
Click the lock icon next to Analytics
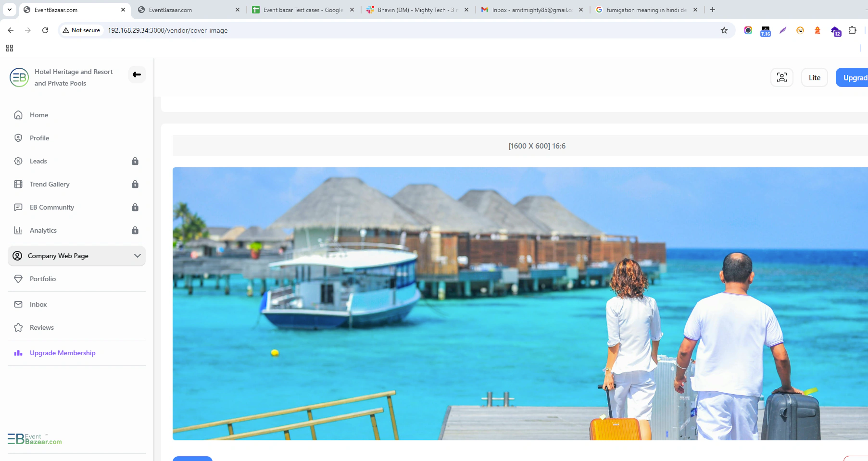tap(135, 230)
